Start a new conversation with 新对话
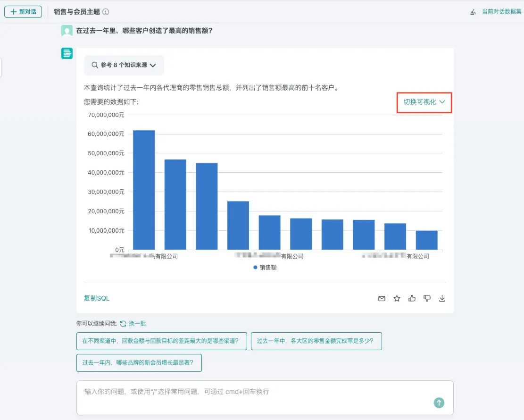Image resolution: width=524 pixels, height=420 pixels. click(23, 12)
